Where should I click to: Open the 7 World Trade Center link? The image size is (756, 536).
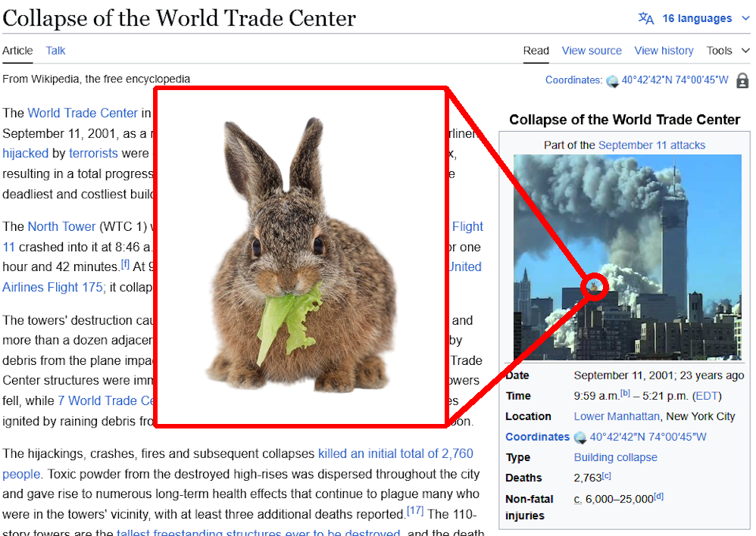pyautogui.click(x=106, y=400)
